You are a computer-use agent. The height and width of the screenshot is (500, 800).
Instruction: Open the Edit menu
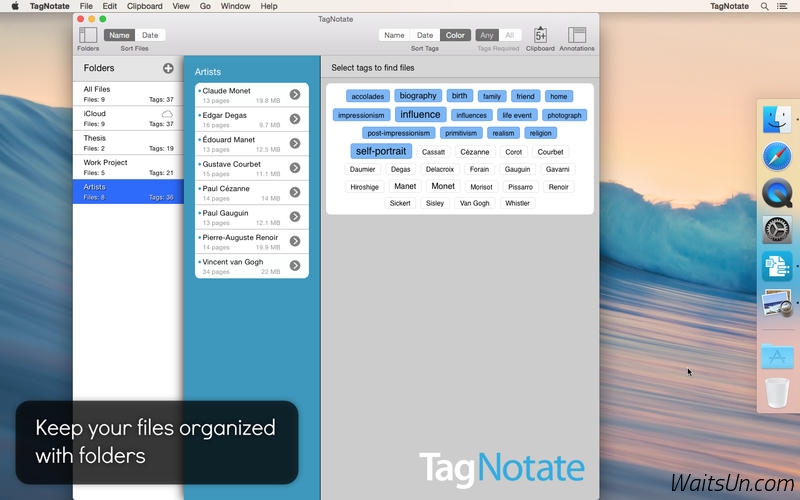click(x=110, y=6)
